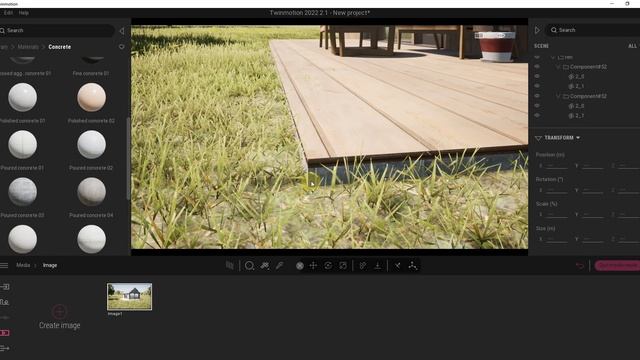Click the favorites heart icon beside Concrete
This screenshot has width=640, height=360.
(122, 47)
